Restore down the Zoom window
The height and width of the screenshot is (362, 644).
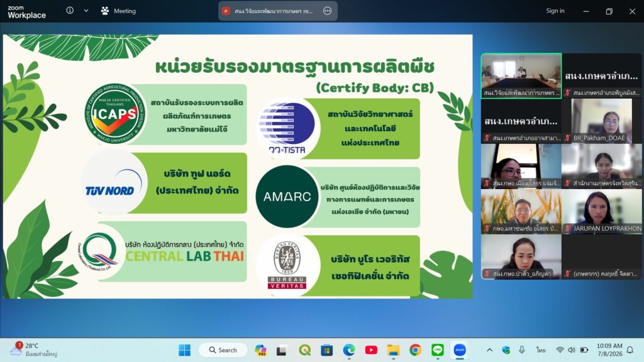click(x=609, y=11)
